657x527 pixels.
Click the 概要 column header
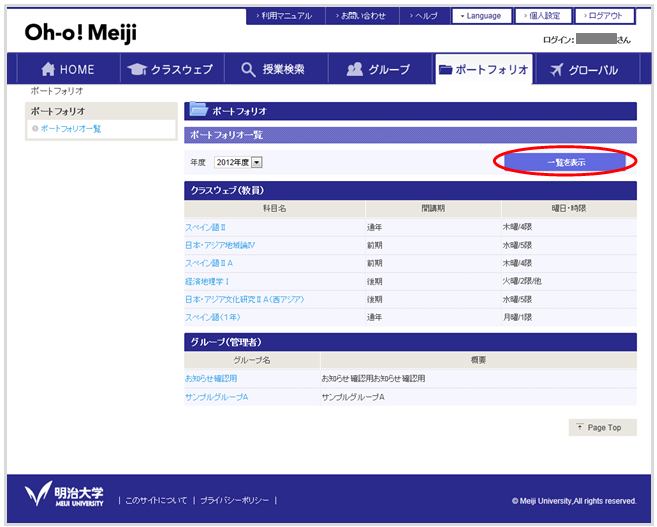478,360
